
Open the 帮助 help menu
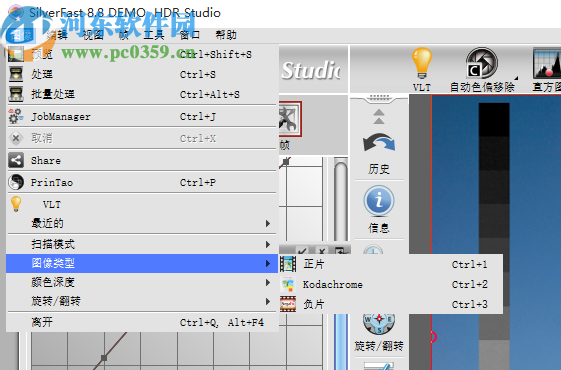pos(226,35)
